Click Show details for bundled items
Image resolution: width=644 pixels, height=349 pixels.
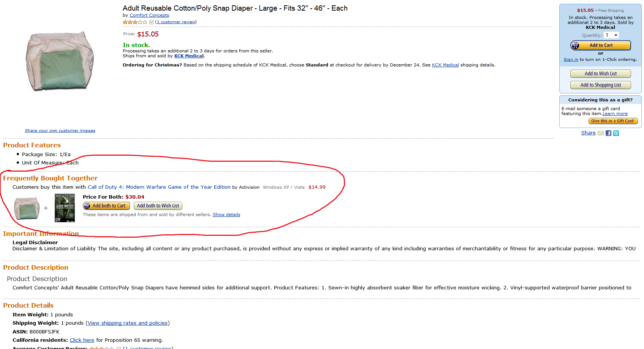coord(226,215)
